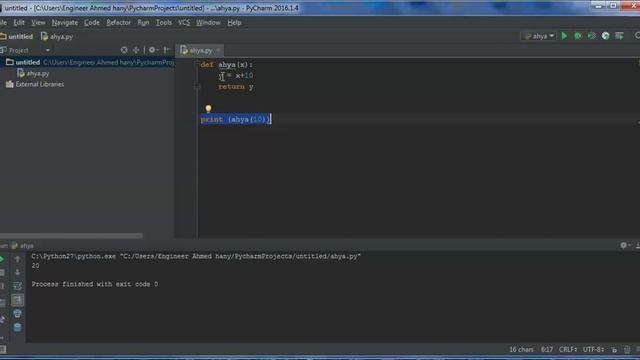Click the python.exe command line in console
The width and height of the screenshot is (640, 360).
click(x=196, y=256)
